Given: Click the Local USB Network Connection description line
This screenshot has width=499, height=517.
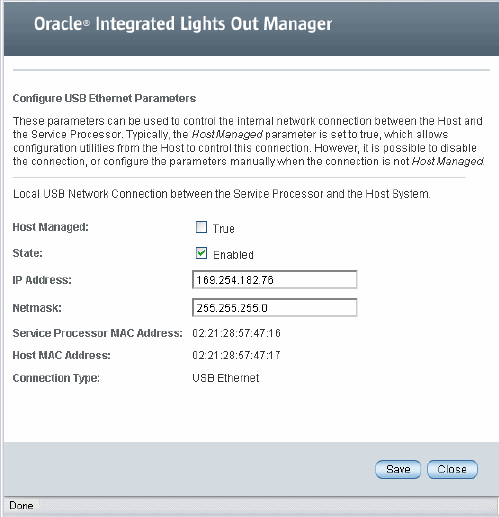Looking at the screenshot, I should click(222, 194).
